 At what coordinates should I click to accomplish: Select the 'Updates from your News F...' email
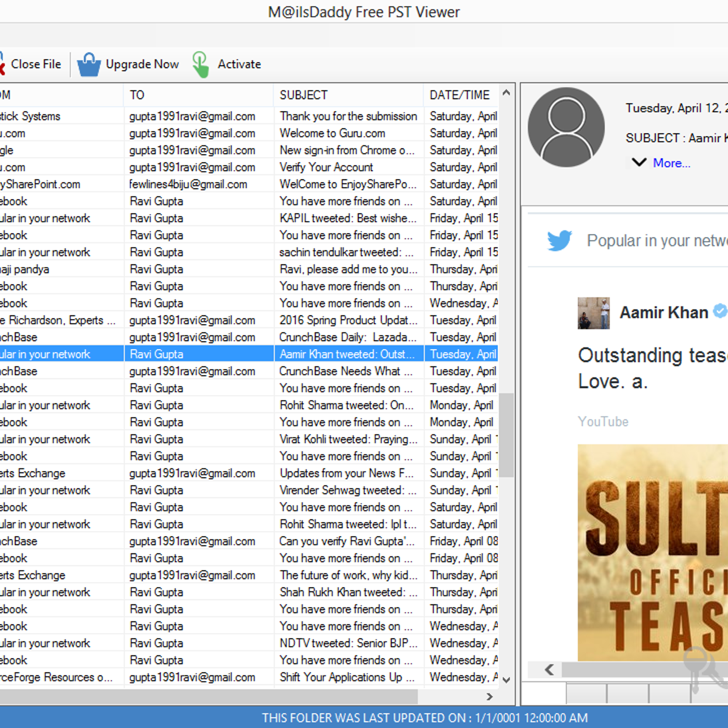pyautogui.click(x=249, y=473)
